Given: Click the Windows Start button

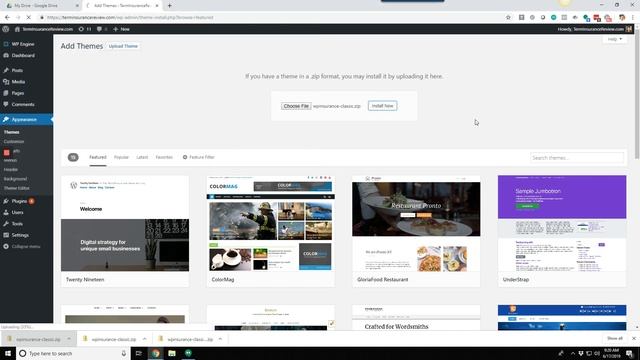Looking at the screenshot, I should [8, 353].
